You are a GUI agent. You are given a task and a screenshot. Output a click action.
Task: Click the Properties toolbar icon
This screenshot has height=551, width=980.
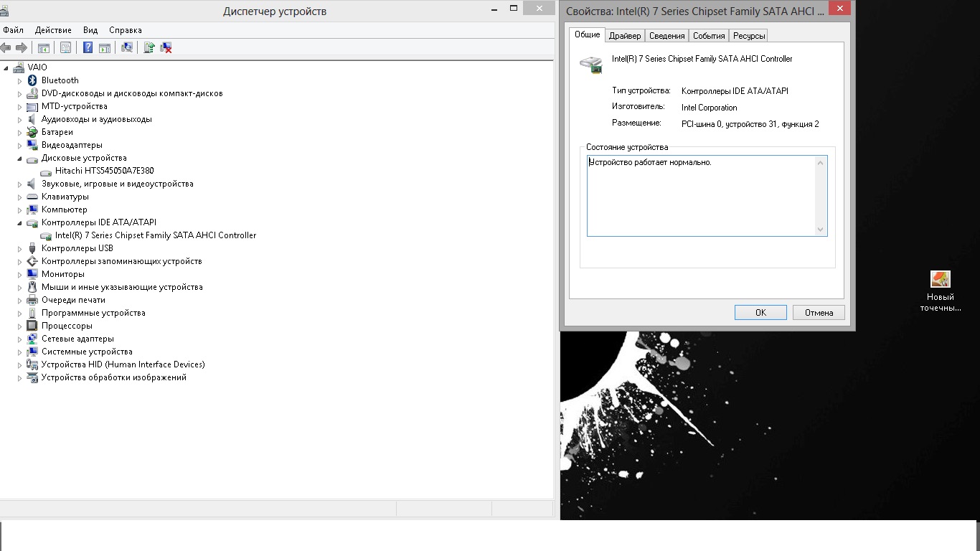click(66, 47)
